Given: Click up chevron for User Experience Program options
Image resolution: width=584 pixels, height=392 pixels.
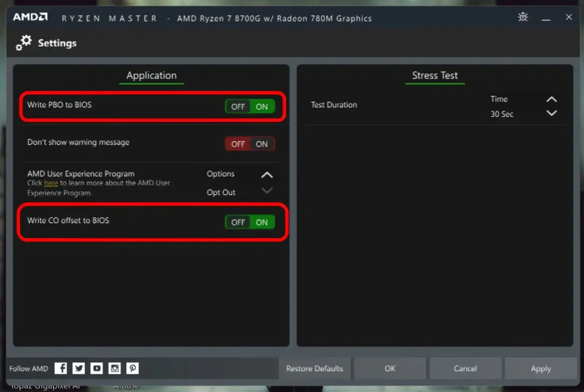Looking at the screenshot, I should click(267, 175).
